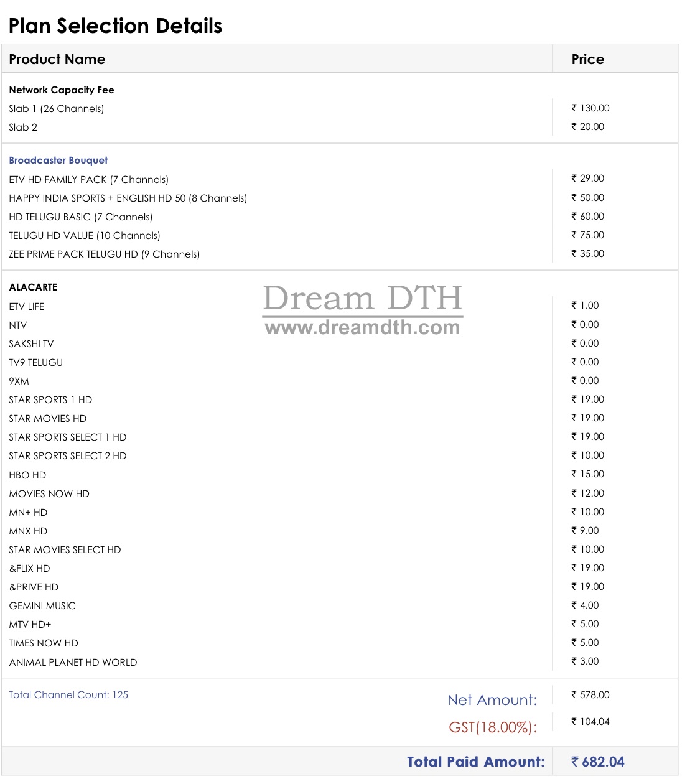700x784 pixels.
Task: Click the ₹ 35.00 price value
Action: [x=588, y=253]
